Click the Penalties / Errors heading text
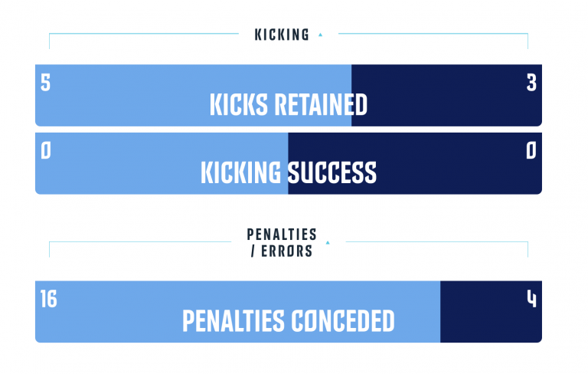Image resolution: width=588 pixels, height=374 pixels. point(282,243)
